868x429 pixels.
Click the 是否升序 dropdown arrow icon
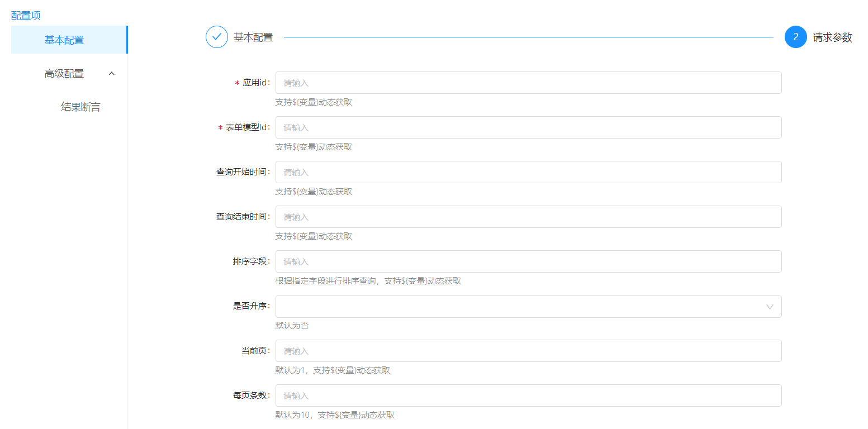[770, 307]
